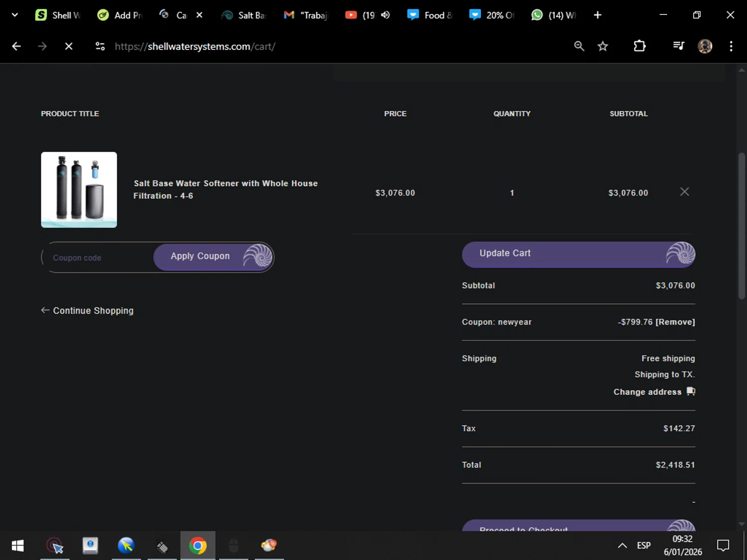Apply the coupon with Apply Coupon button
Screen dimensions: 747x560
click(x=213, y=257)
